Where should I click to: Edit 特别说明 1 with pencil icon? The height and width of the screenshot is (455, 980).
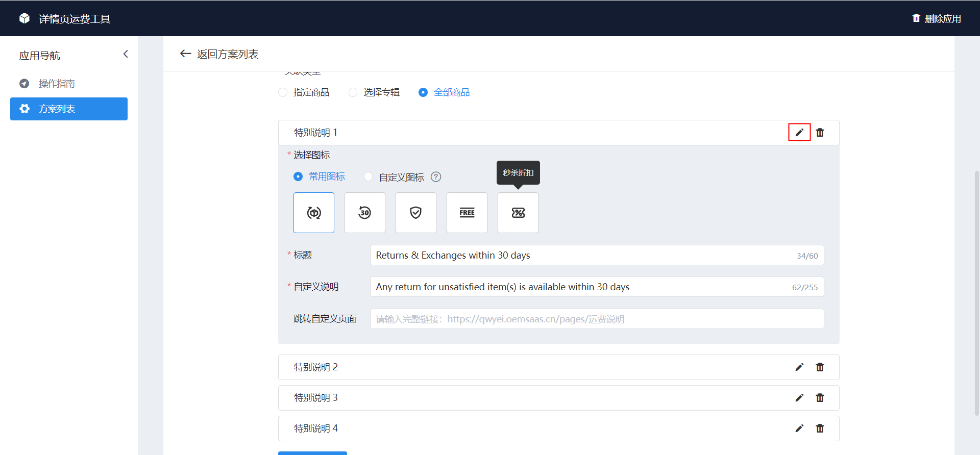click(x=799, y=133)
